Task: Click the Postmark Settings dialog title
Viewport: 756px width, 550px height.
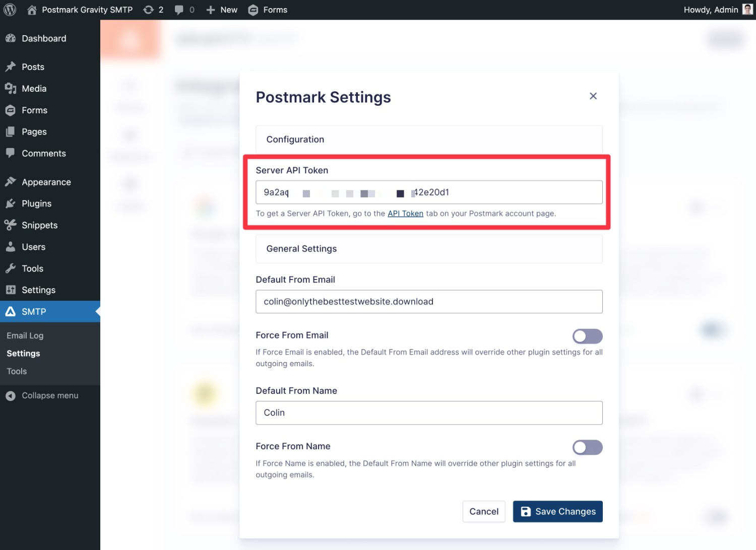Action: coord(323,97)
